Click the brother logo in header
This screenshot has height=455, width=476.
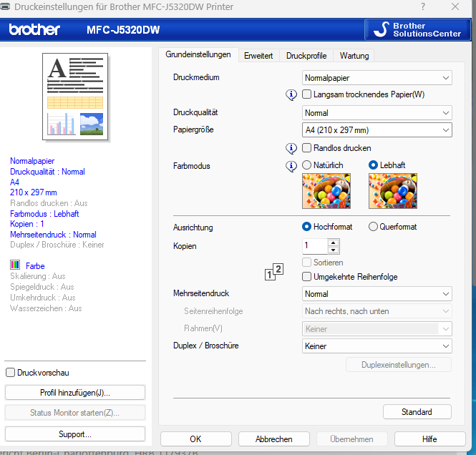tap(34, 29)
